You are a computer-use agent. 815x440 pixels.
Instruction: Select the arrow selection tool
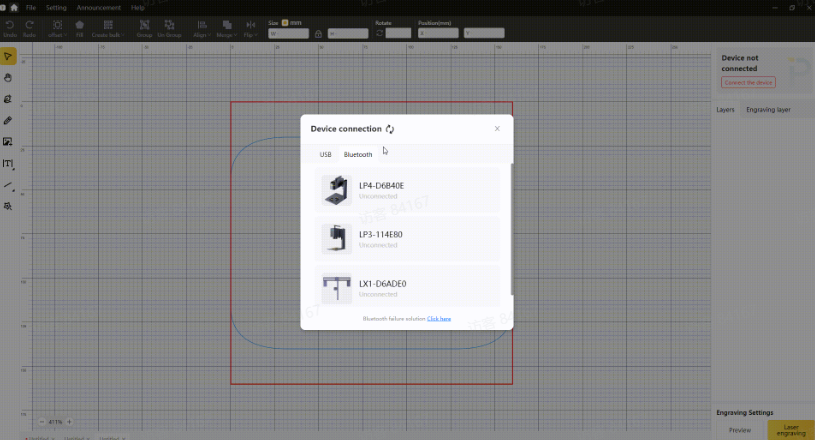coord(8,56)
